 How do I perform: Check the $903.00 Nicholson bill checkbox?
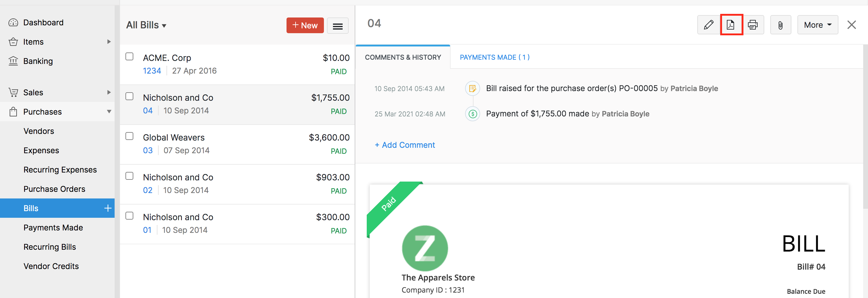(x=129, y=176)
